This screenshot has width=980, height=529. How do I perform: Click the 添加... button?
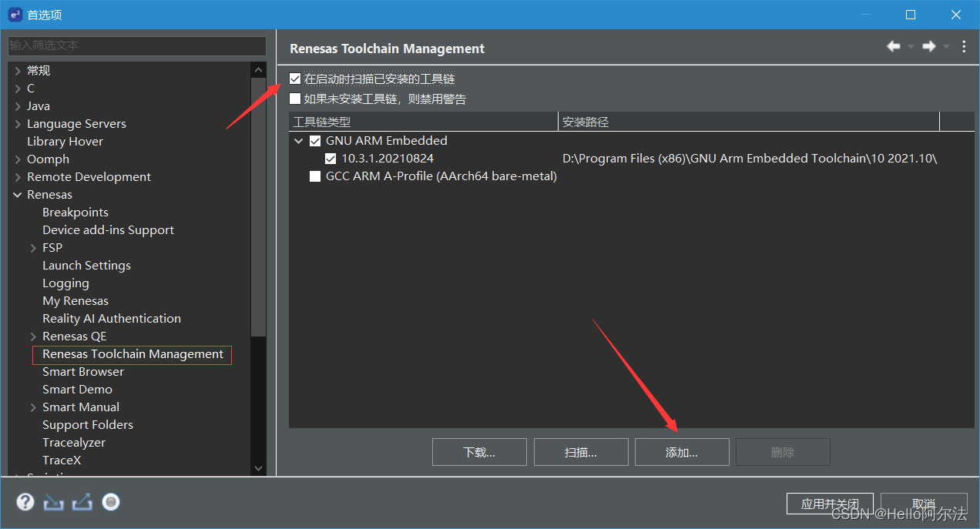coord(682,452)
